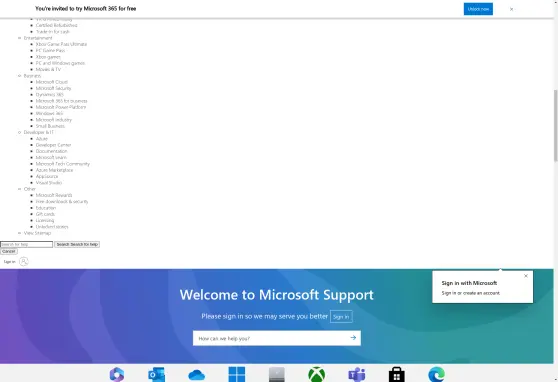Open the Outlook product icon

point(157,375)
